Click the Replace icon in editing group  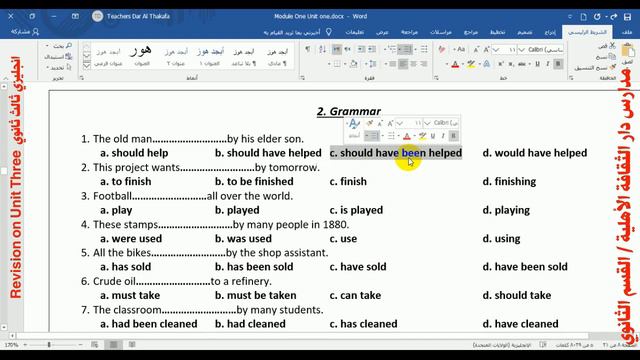tap(68, 57)
